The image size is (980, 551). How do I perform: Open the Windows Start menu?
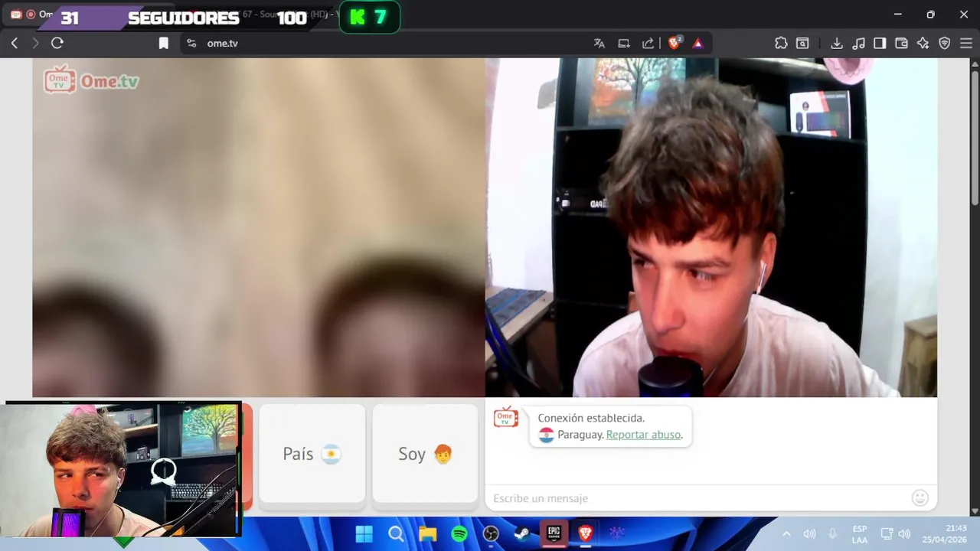(364, 533)
